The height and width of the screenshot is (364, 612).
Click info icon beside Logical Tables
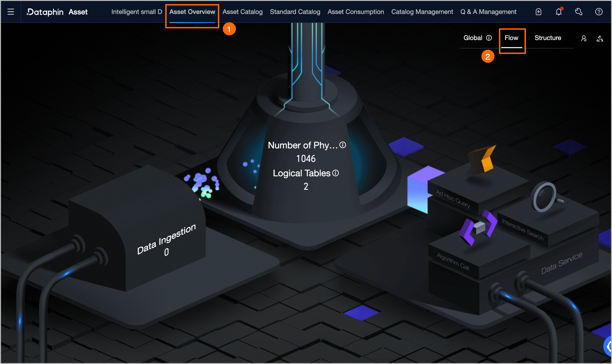335,173
